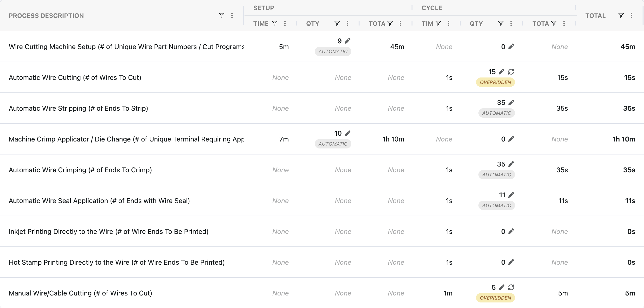Filter the Setup Time column

[275, 24]
